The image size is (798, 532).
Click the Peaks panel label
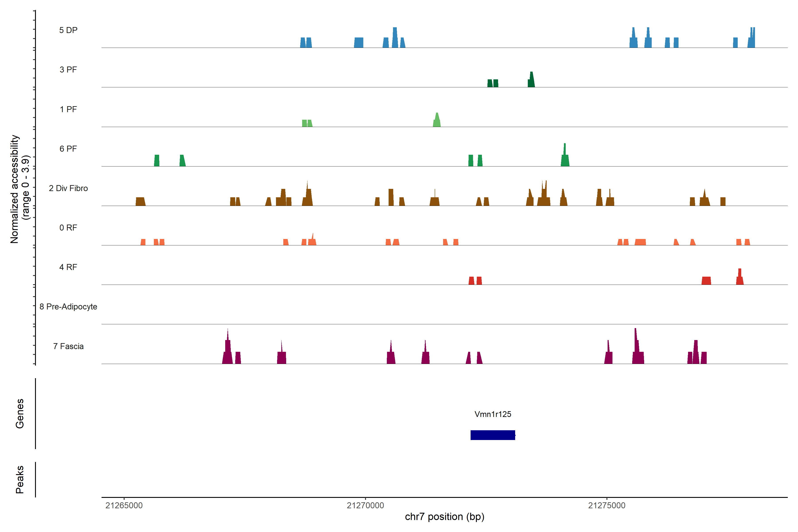20,479
